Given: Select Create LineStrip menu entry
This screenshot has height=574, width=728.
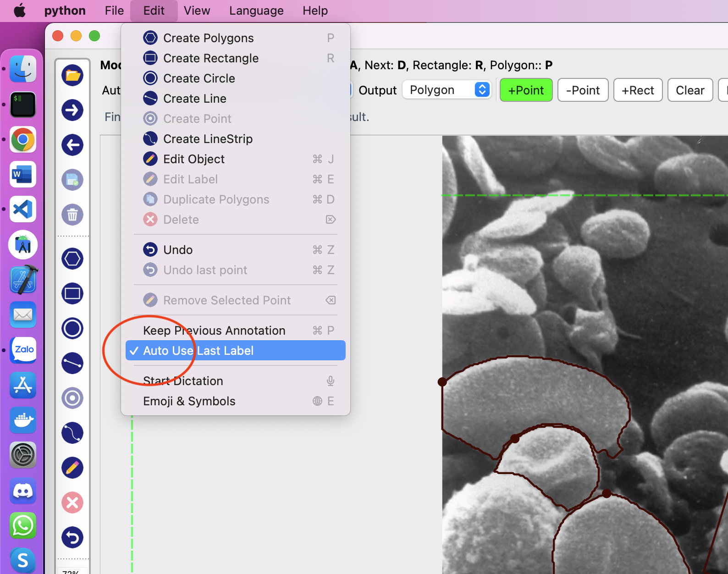Looking at the screenshot, I should click(208, 139).
